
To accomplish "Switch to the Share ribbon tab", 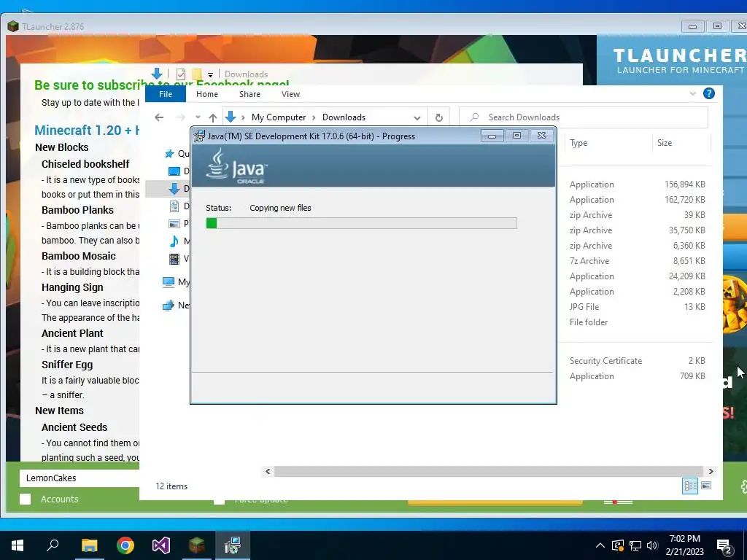I will click(x=249, y=94).
